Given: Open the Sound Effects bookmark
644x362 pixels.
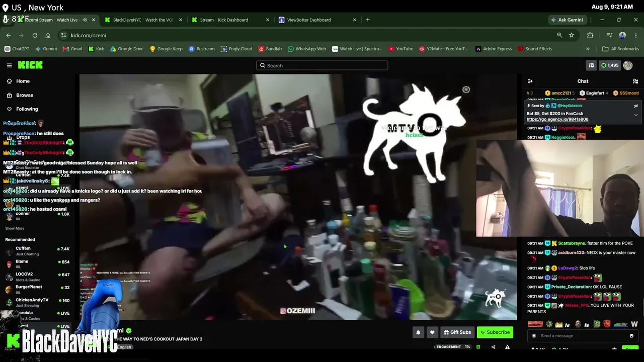Looking at the screenshot, I should click(x=535, y=49).
